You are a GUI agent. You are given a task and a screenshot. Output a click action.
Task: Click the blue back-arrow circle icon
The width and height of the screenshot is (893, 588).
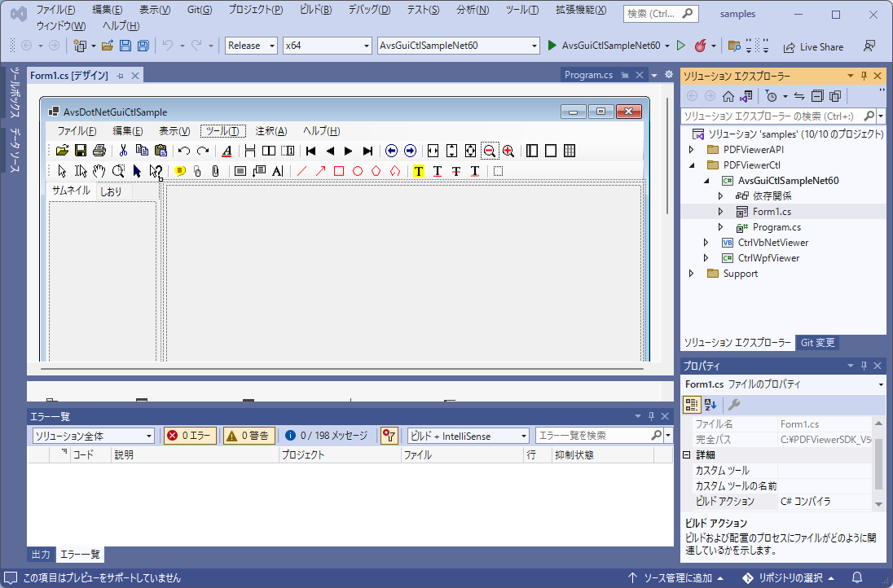pyautogui.click(x=391, y=151)
